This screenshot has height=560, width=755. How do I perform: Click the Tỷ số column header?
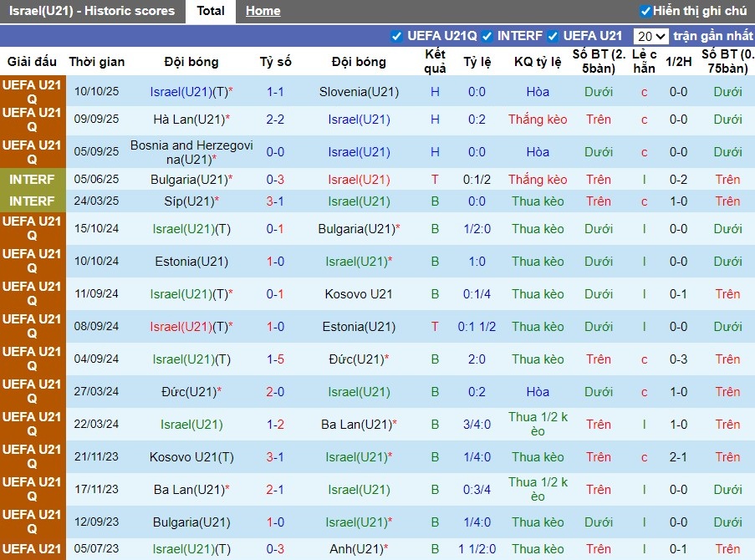click(x=275, y=62)
